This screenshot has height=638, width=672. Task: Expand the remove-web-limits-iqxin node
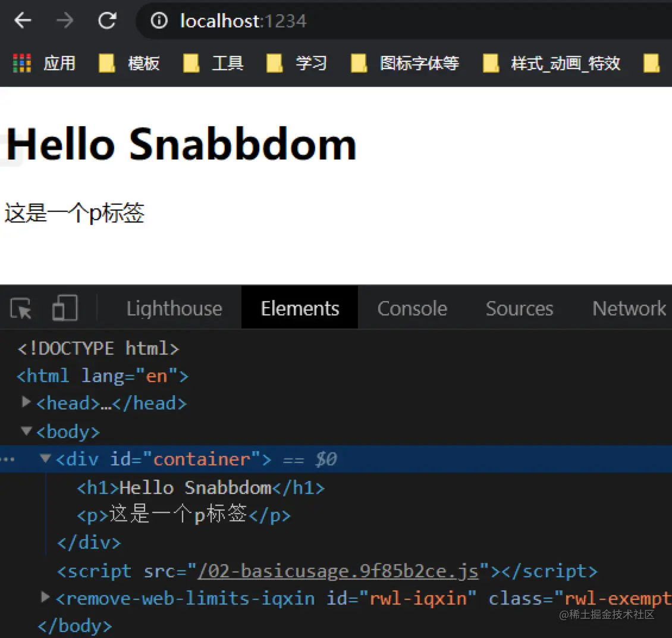click(x=45, y=596)
